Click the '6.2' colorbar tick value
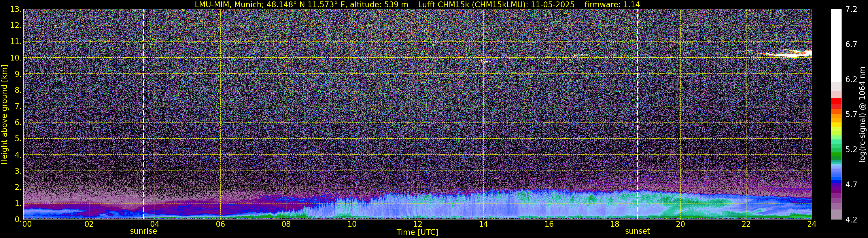The width and height of the screenshot is (868, 238). point(851,80)
